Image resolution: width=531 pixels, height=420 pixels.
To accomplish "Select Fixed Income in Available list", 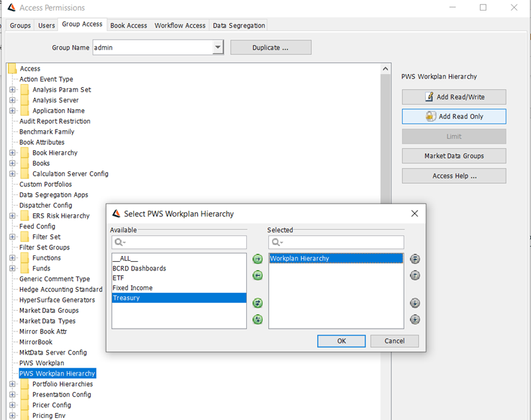I will point(179,288).
